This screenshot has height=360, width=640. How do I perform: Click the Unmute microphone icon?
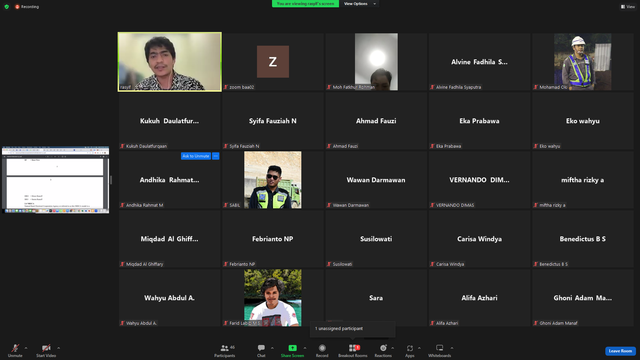click(x=15, y=348)
